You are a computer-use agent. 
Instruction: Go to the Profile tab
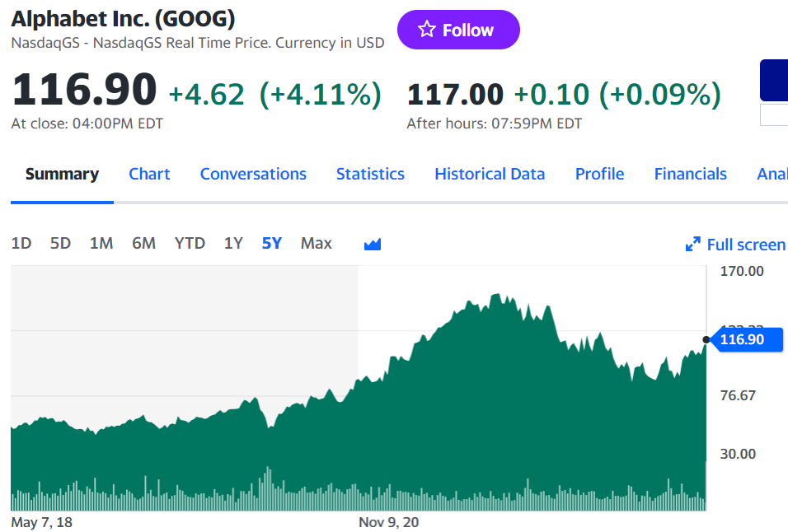[x=599, y=174]
